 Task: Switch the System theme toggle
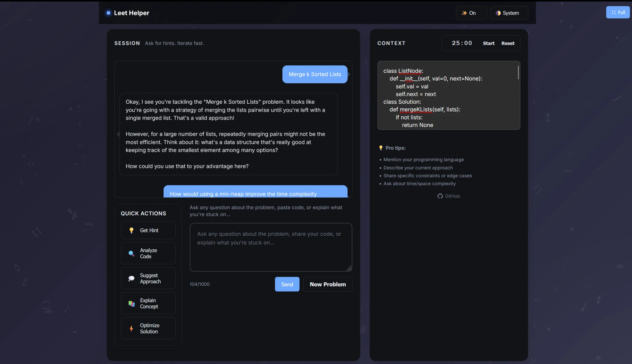[509, 13]
